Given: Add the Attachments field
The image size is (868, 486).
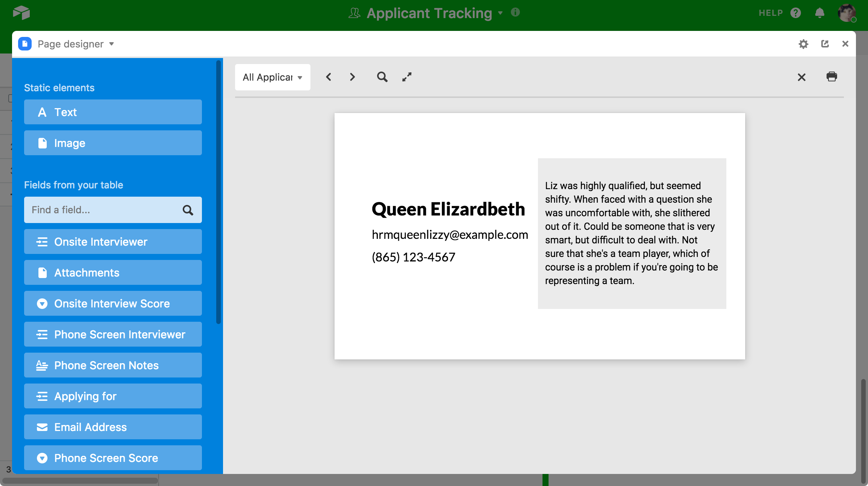Looking at the screenshot, I should [113, 272].
